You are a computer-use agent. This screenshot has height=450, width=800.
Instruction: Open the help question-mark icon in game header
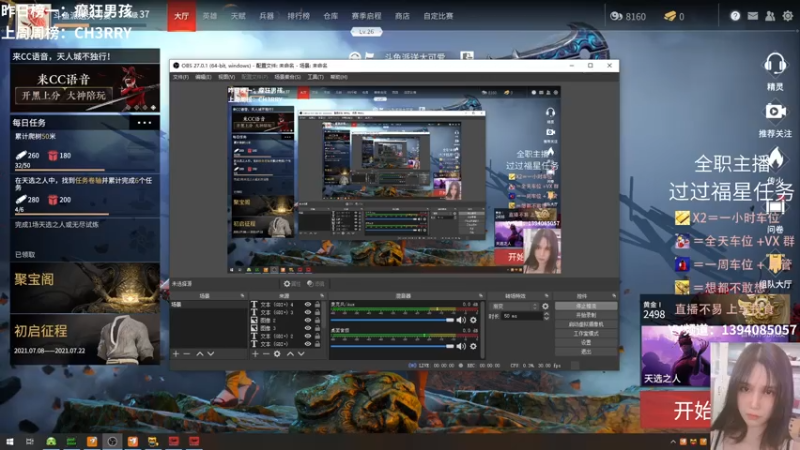click(735, 16)
